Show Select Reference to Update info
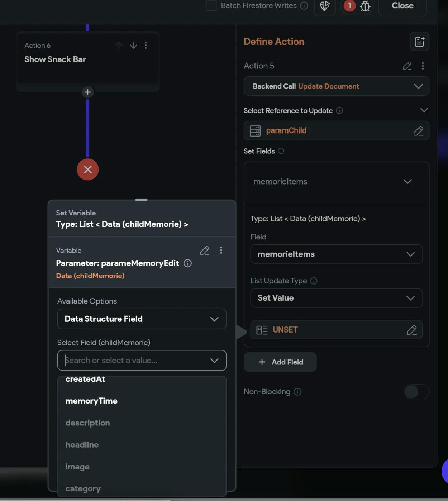 (339, 110)
